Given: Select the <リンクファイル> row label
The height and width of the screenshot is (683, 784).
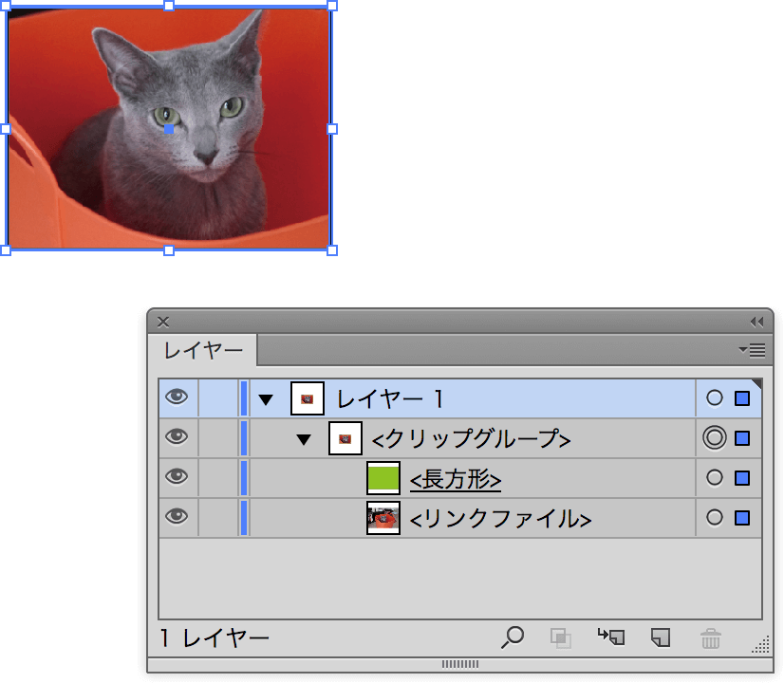Looking at the screenshot, I should pos(500,519).
